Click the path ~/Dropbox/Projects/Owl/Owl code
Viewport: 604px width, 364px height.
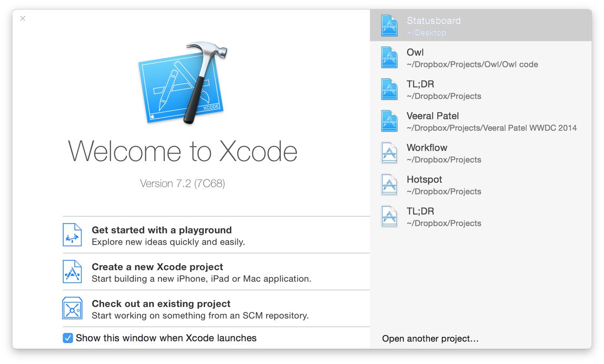[x=472, y=64]
